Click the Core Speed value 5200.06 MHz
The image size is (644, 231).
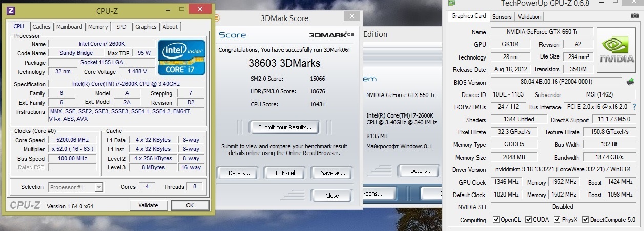tap(73, 140)
